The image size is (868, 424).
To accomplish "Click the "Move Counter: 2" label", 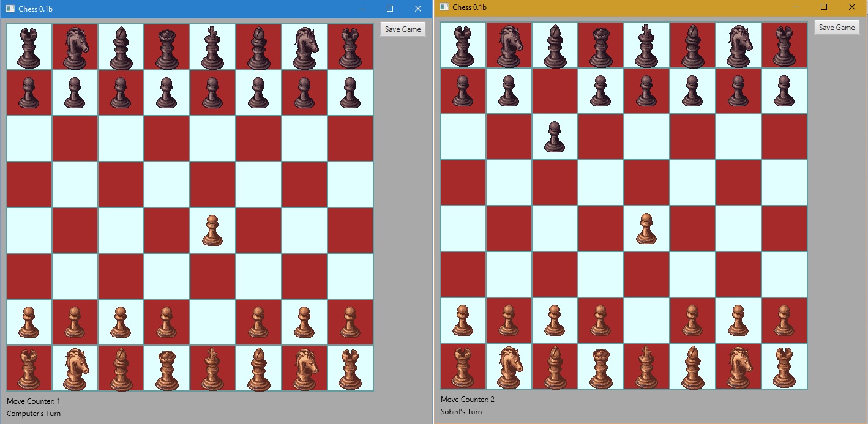I will 468,400.
